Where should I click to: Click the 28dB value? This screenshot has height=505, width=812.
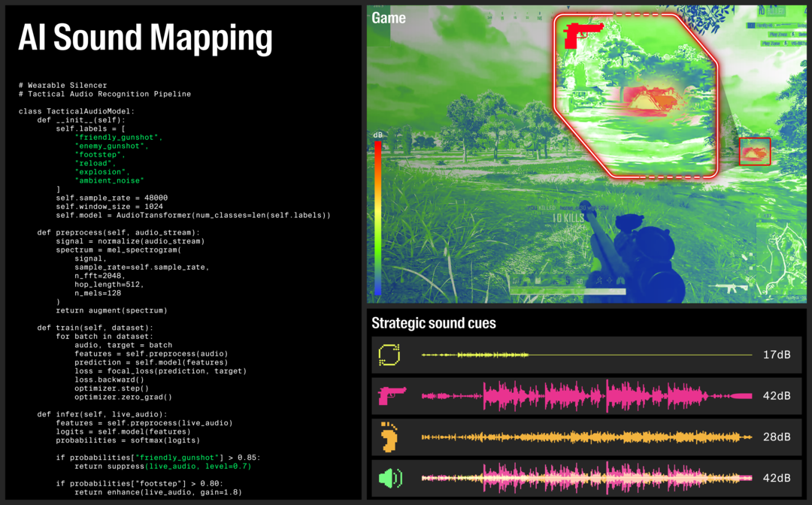point(777,437)
